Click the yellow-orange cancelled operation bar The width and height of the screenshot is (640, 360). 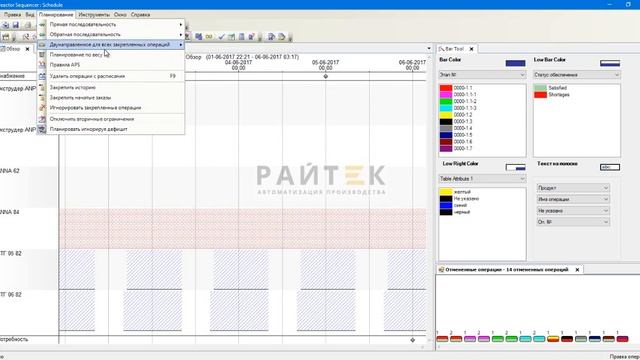[553, 339]
